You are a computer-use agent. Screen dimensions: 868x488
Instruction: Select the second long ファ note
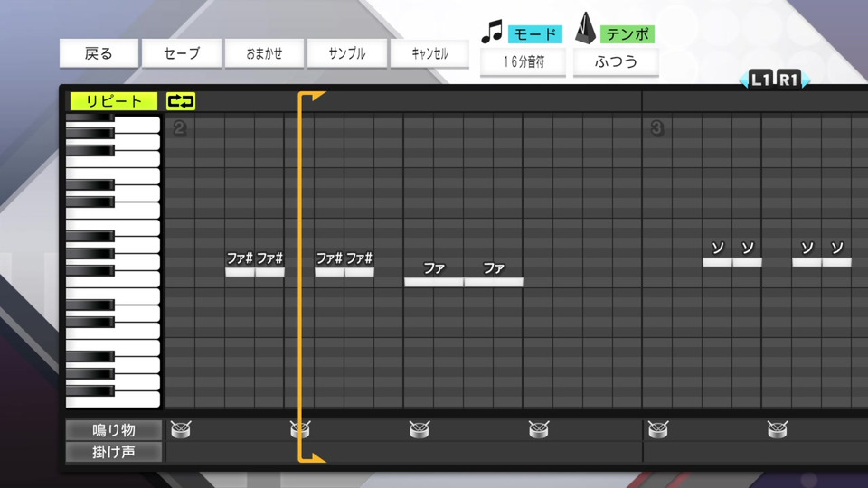coord(494,282)
